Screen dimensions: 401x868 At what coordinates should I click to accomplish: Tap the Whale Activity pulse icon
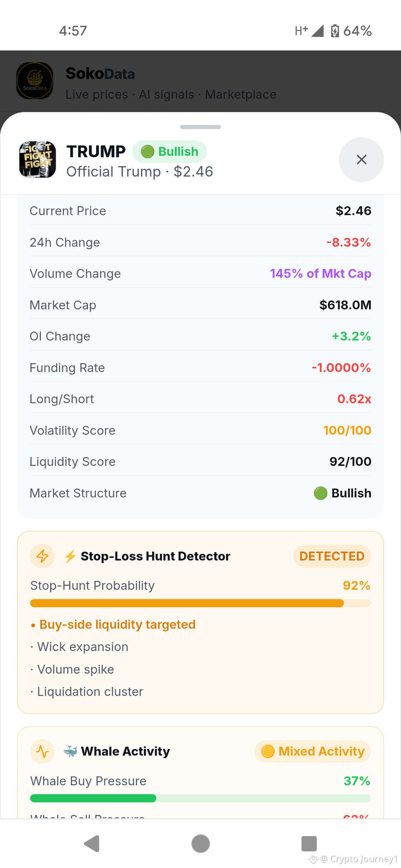click(x=42, y=752)
